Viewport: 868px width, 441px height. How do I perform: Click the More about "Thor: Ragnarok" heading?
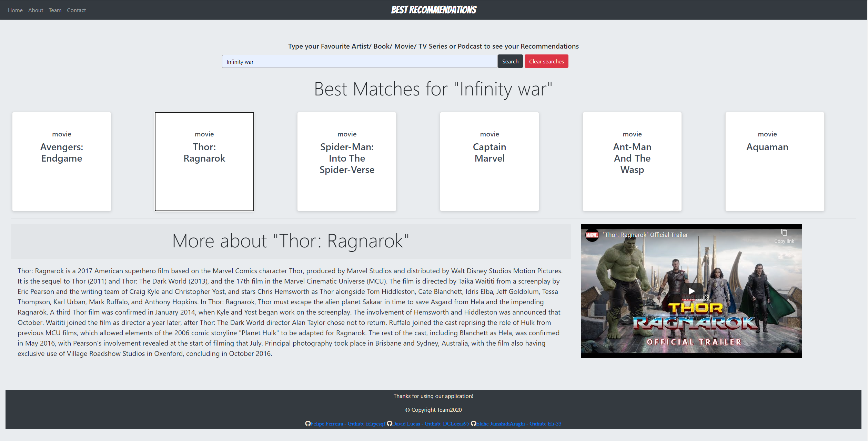tap(291, 241)
